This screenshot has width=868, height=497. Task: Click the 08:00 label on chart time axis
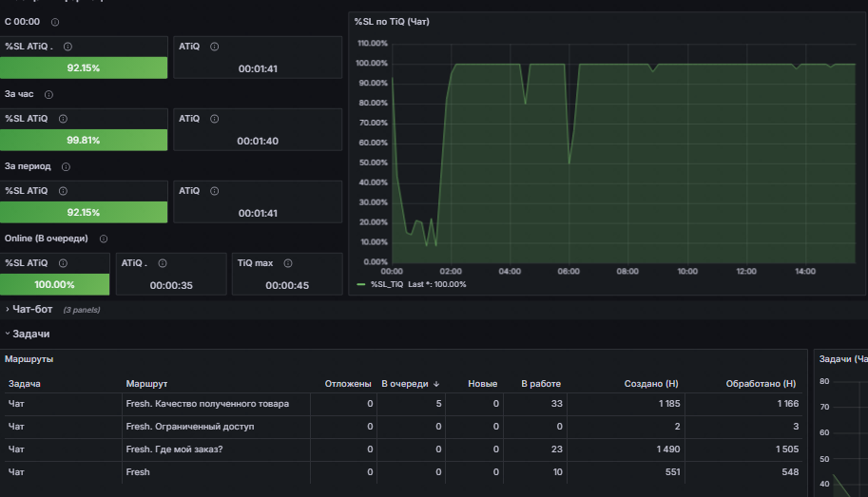tap(627, 271)
